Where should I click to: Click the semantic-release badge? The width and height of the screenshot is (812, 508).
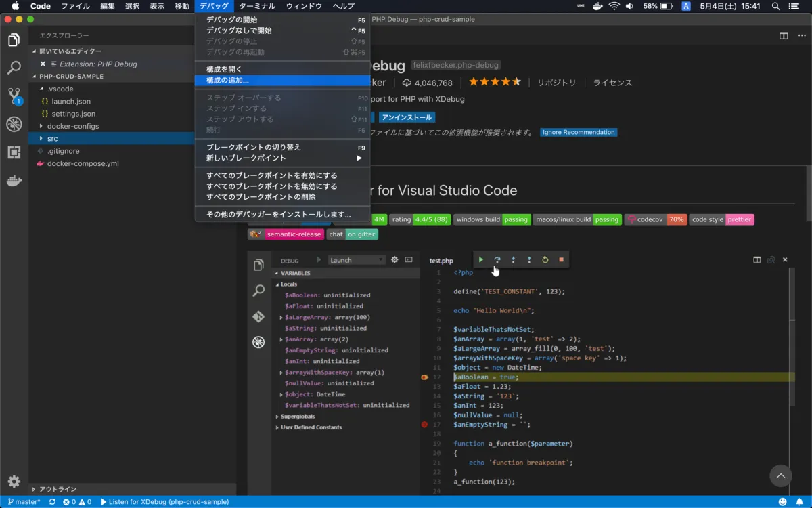pyautogui.click(x=286, y=234)
